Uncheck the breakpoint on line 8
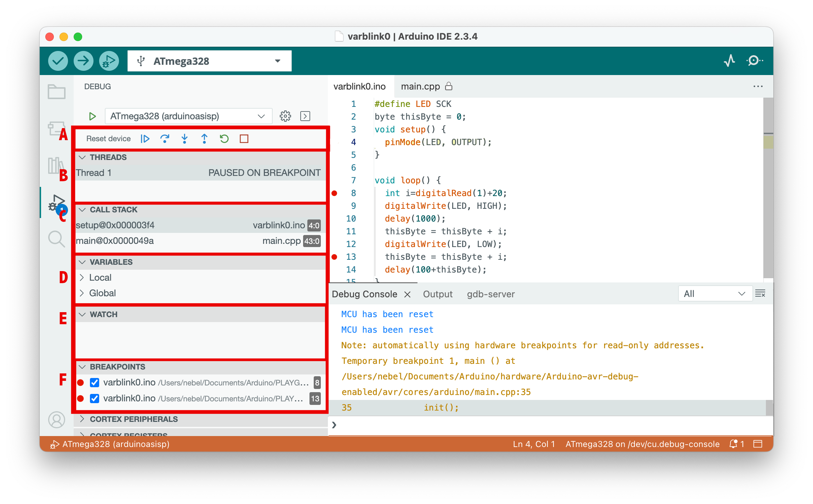The width and height of the screenshot is (813, 504). point(94,383)
